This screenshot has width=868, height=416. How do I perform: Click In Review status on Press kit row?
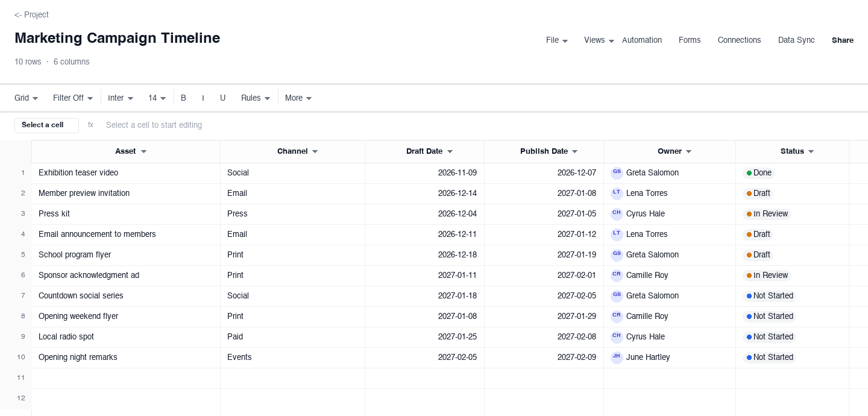(767, 213)
